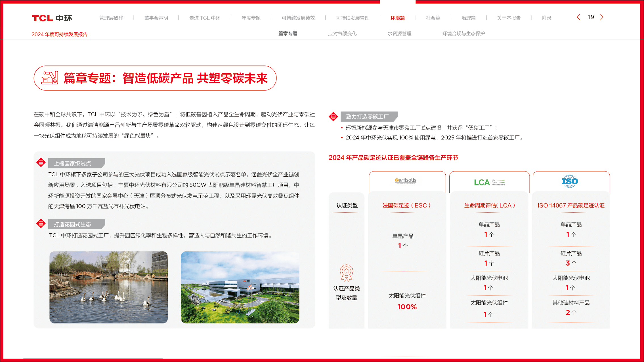Screen dimensions: 644x362
Task: Open the 可持续发展绩效 menu item
Action: 298,18
